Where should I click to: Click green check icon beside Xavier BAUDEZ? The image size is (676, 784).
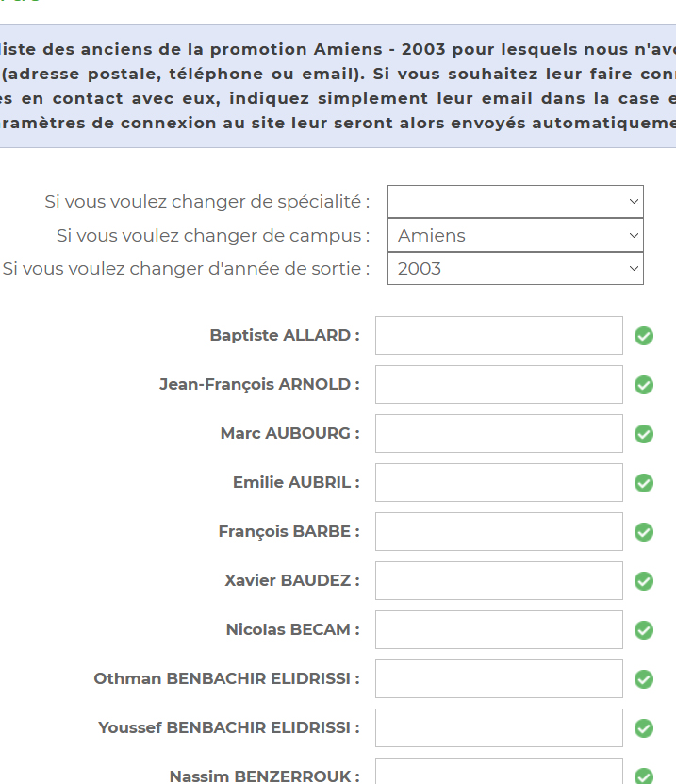(644, 581)
